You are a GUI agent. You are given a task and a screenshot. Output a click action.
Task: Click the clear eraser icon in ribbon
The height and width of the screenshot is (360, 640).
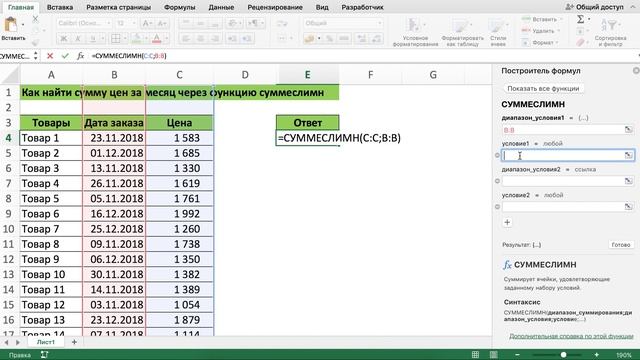[581, 42]
